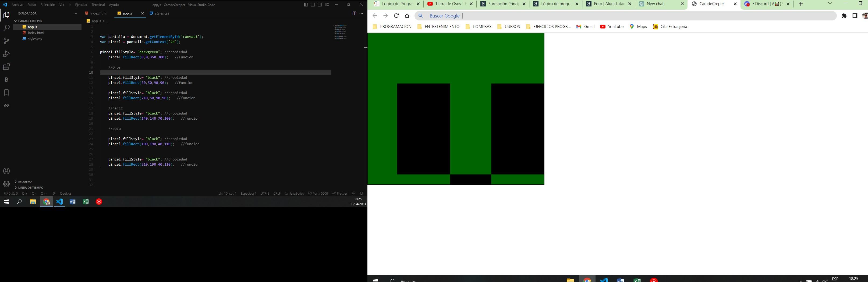
Task: Open the Manage gear in VS Code
Action: click(x=6, y=184)
